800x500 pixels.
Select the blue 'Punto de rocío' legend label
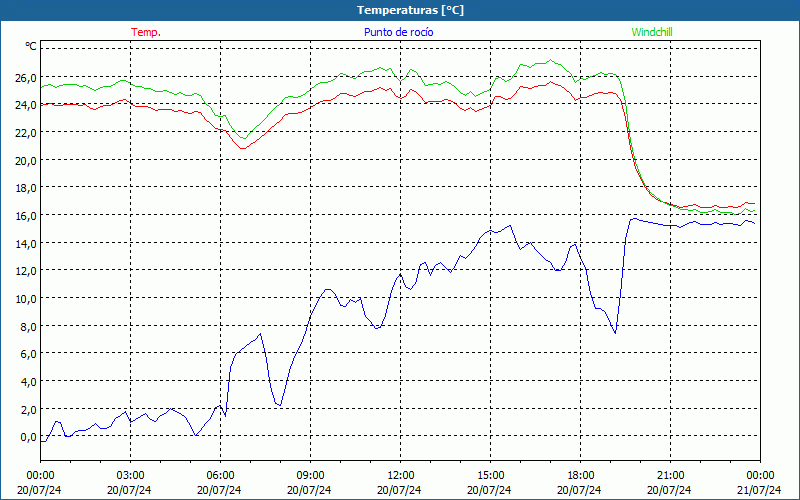(x=399, y=32)
